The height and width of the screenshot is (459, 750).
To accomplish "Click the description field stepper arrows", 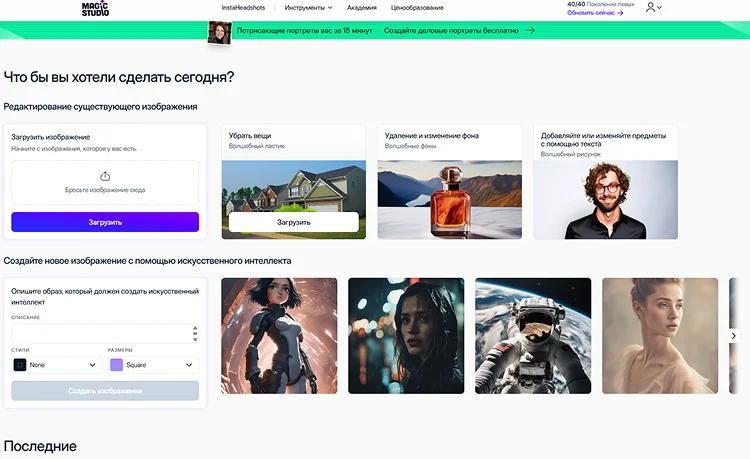I will point(195,333).
